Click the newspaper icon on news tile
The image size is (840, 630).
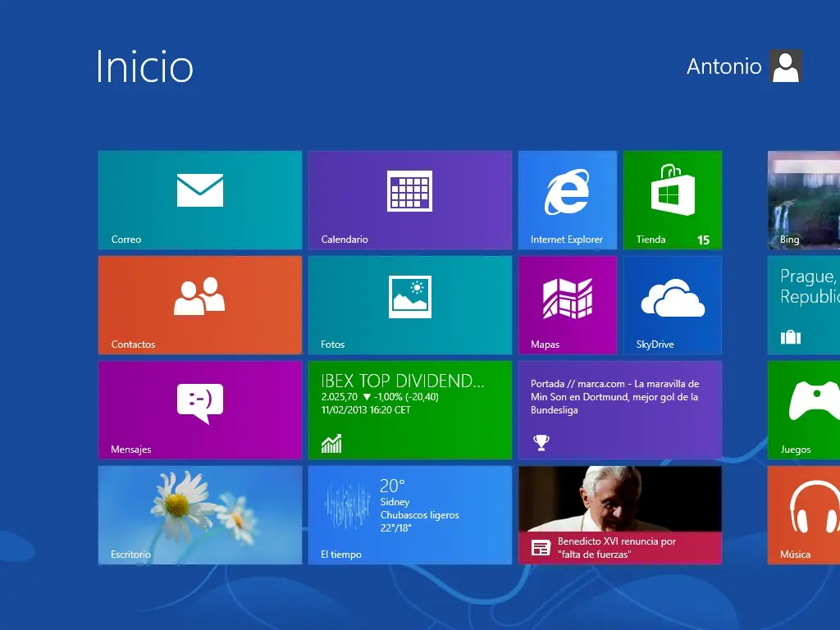click(x=541, y=548)
